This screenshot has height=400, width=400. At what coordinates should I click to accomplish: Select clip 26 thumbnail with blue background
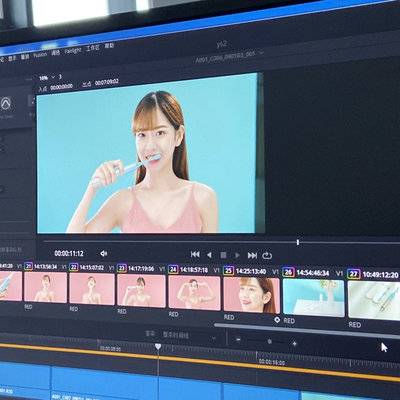(313, 297)
